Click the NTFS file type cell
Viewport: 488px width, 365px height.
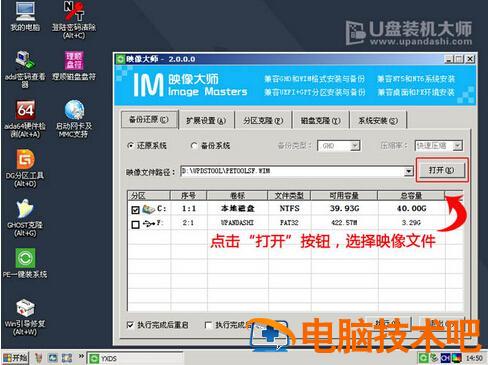[x=289, y=209]
